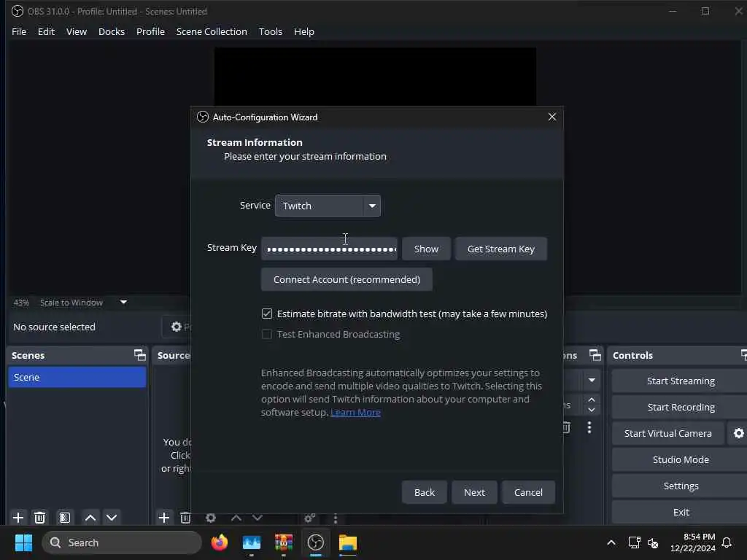
Task: Open audio mixer advanced gears icon
Action: click(309, 518)
